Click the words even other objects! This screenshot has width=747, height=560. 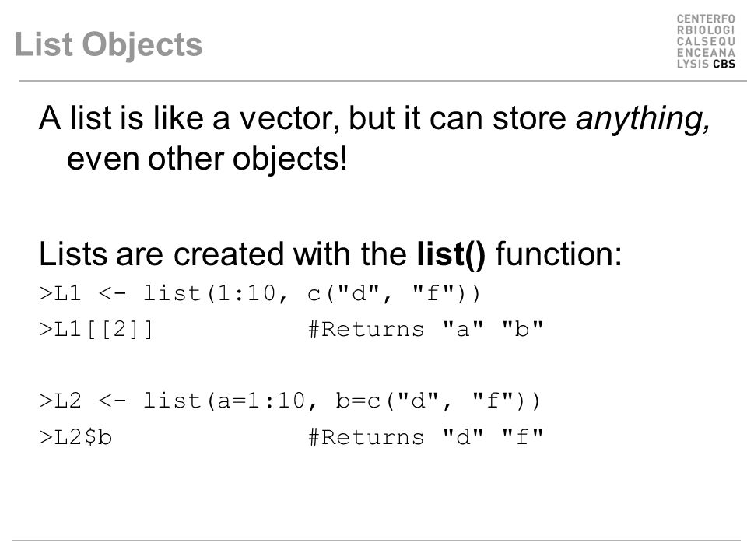point(207,159)
